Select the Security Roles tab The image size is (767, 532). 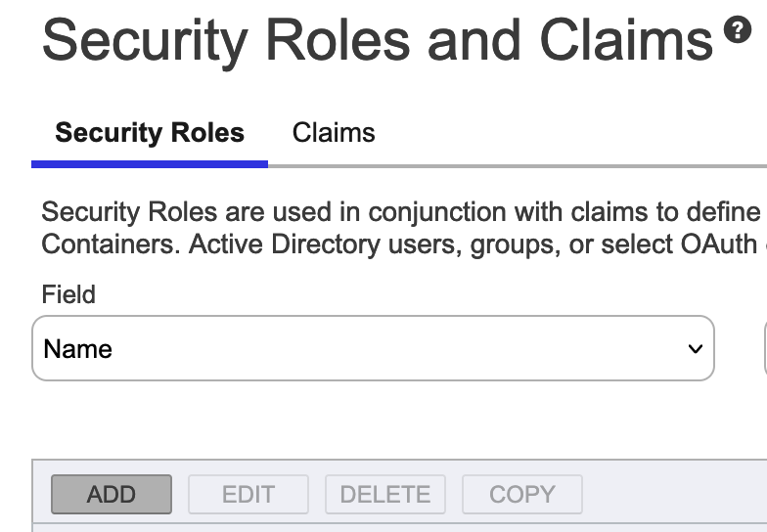150,132
